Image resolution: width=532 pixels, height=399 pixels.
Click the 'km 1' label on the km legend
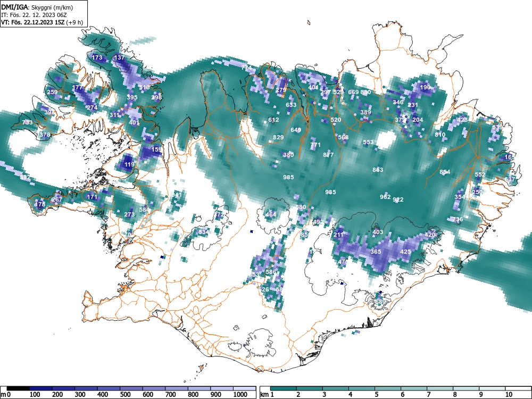[267, 395]
